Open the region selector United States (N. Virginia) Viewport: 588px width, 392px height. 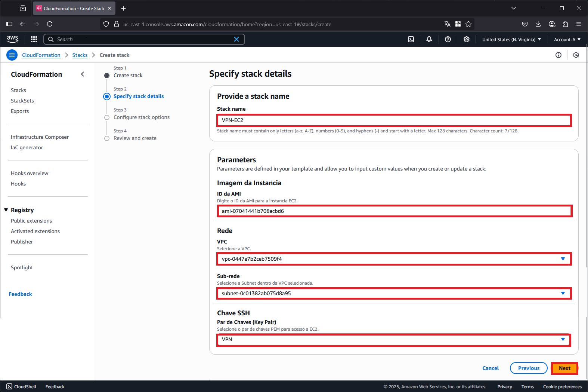[x=511, y=39]
